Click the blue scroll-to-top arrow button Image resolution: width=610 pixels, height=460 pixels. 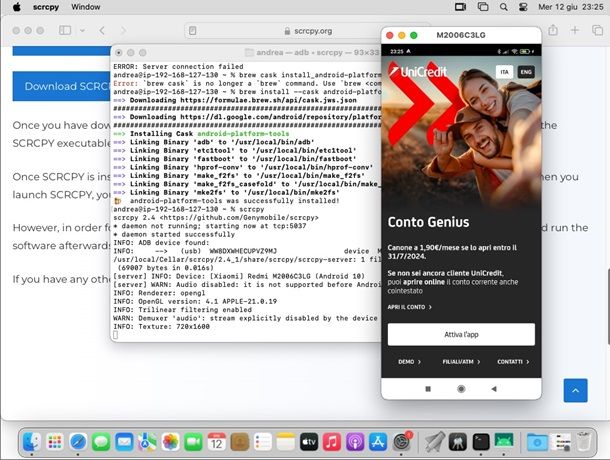click(575, 390)
